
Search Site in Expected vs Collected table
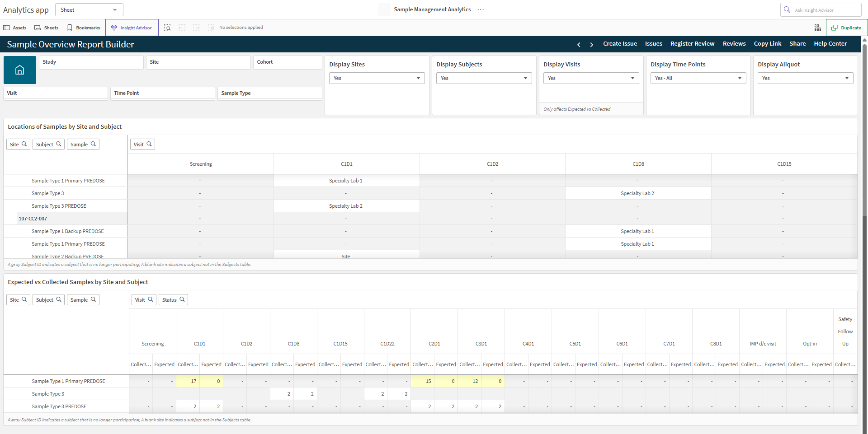click(19, 300)
